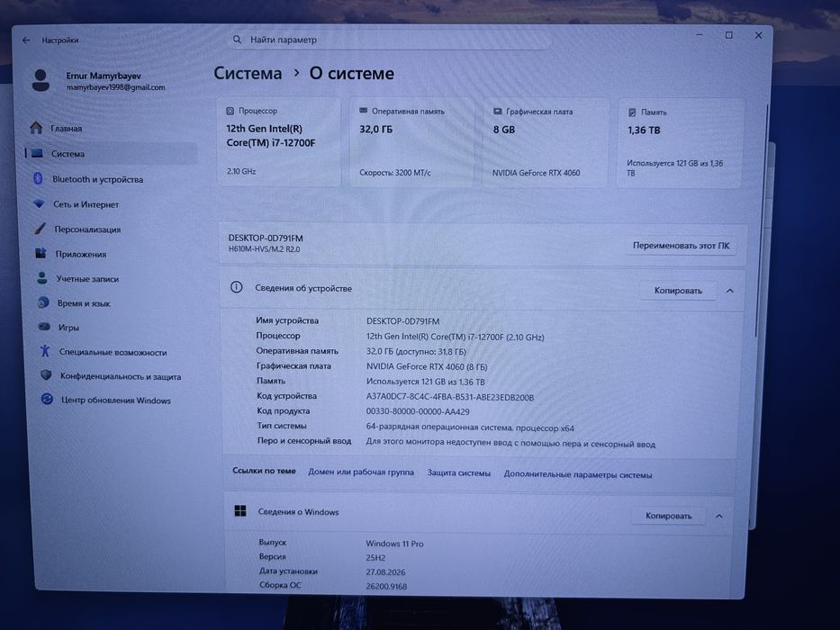
Task: Open Дополнительные параметры системы link
Action: (577, 474)
